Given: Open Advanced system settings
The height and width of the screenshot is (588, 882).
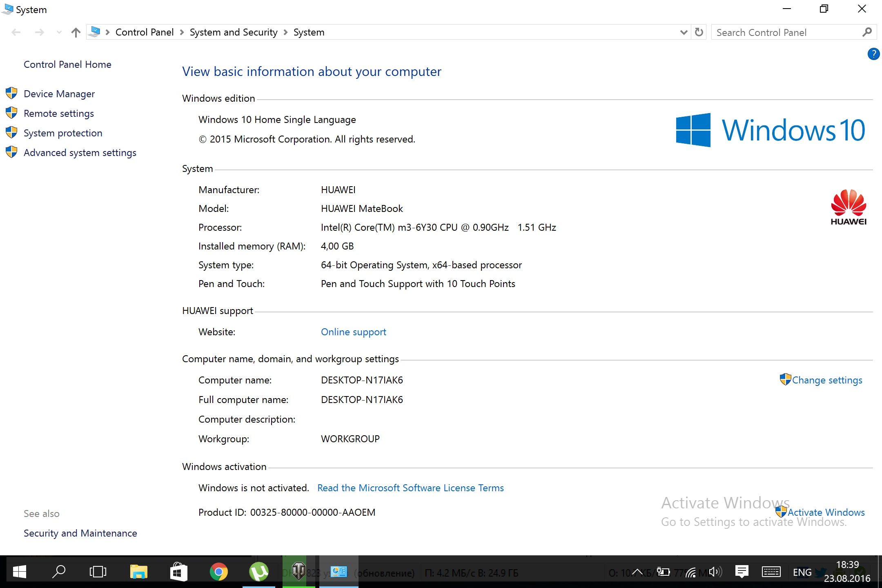Looking at the screenshot, I should point(80,153).
